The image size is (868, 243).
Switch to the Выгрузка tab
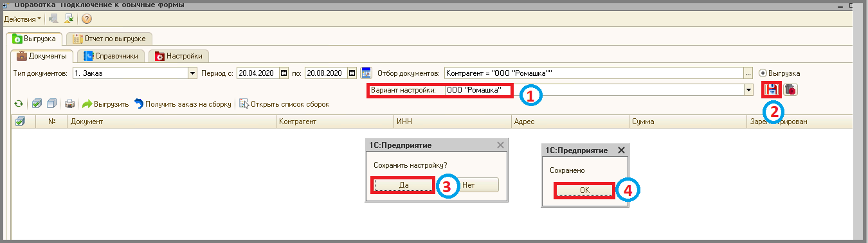pyautogui.click(x=35, y=39)
